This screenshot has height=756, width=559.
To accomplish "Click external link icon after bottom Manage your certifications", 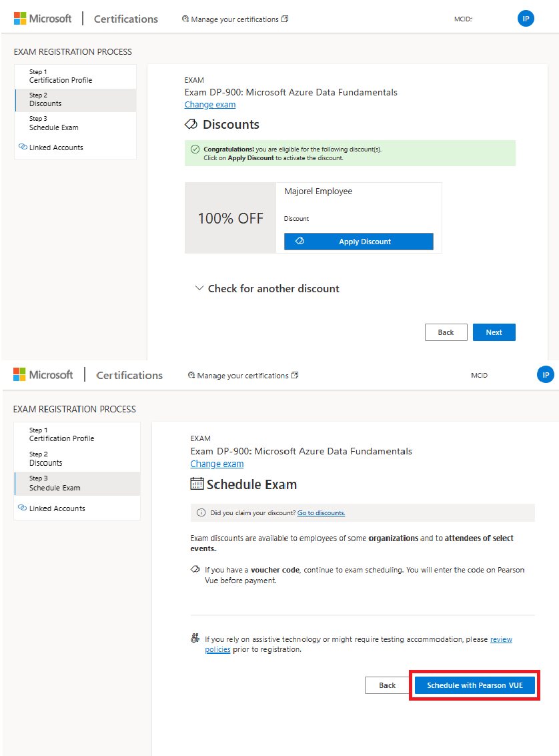I will coord(295,375).
